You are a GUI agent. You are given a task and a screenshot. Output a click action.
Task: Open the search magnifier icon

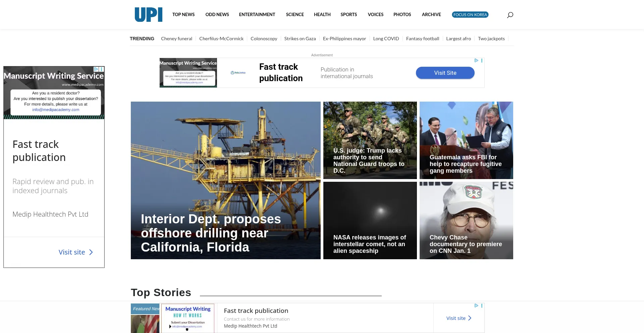coord(510,15)
